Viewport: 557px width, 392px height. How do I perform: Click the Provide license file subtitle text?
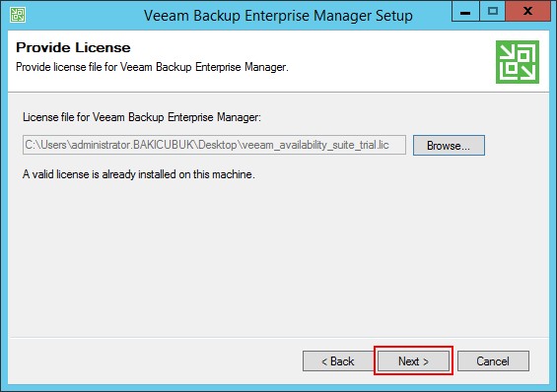click(152, 67)
